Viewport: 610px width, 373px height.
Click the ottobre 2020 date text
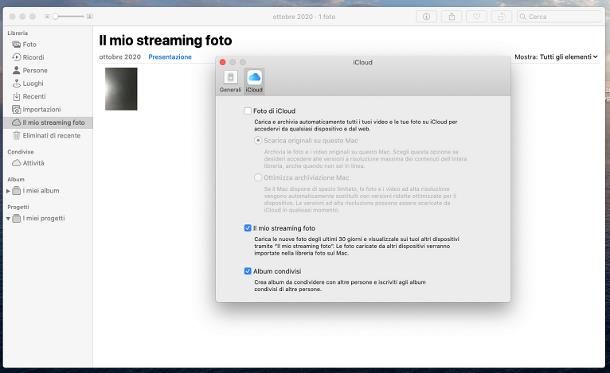tap(120, 57)
